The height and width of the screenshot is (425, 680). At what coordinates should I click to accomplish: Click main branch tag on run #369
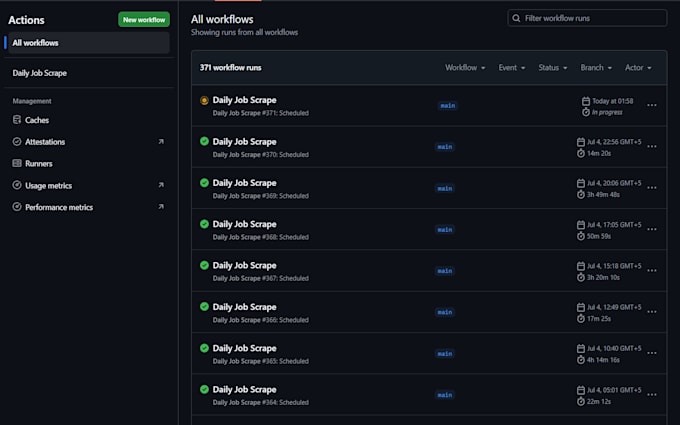tap(445, 188)
